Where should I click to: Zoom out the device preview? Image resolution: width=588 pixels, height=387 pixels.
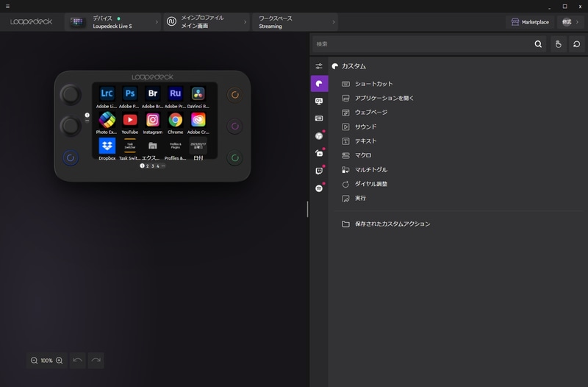point(34,361)
